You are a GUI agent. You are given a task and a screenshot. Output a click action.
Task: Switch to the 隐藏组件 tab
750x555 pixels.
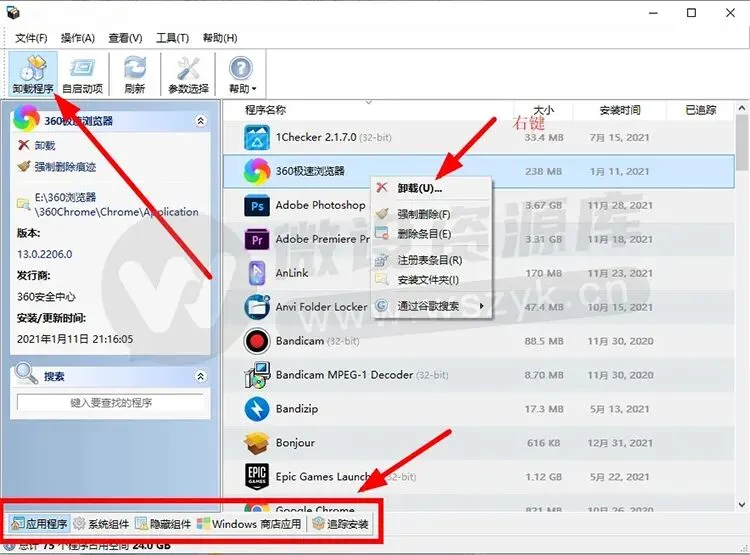tap(163, 524)
